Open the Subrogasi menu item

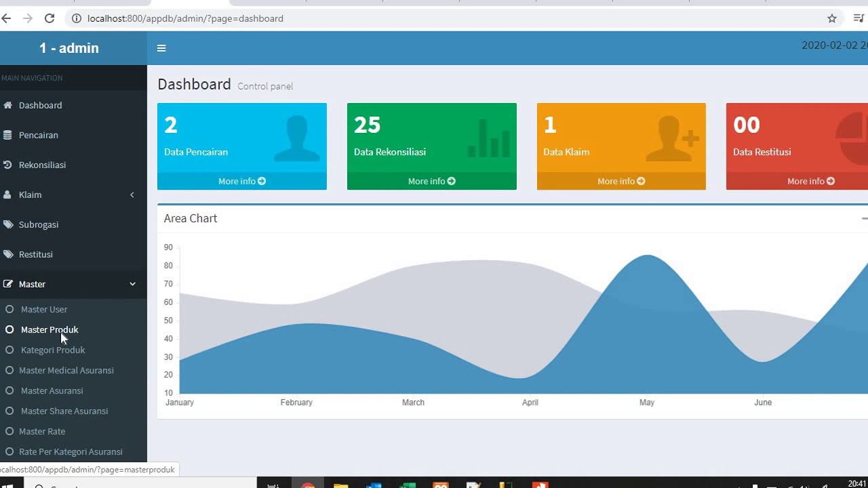tap(73, 224)
